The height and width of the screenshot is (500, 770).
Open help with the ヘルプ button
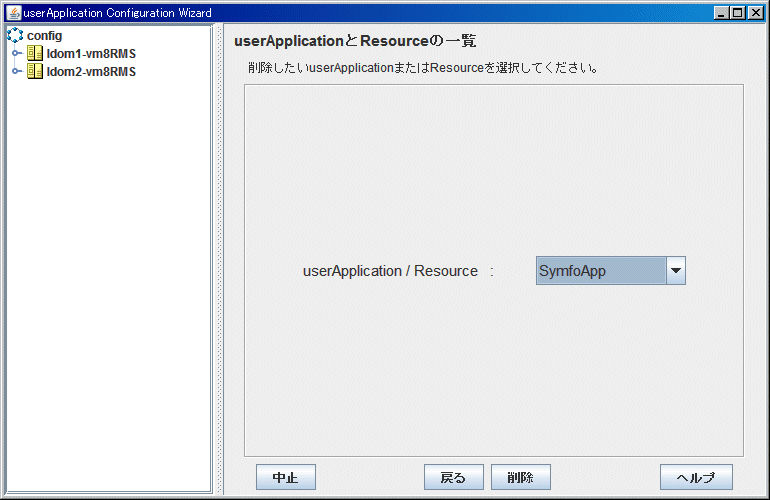point(696,477)
